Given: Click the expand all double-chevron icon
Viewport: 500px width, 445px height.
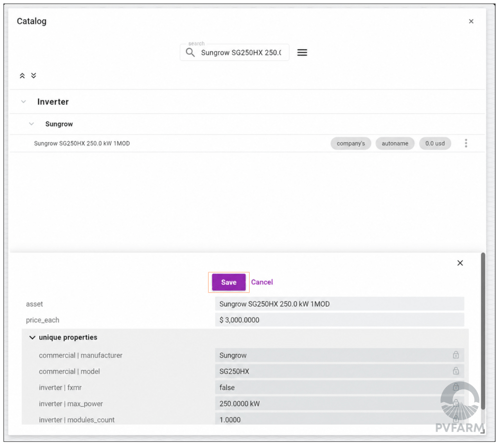Looking at the screenshot, I should click(x=33, y=76).
